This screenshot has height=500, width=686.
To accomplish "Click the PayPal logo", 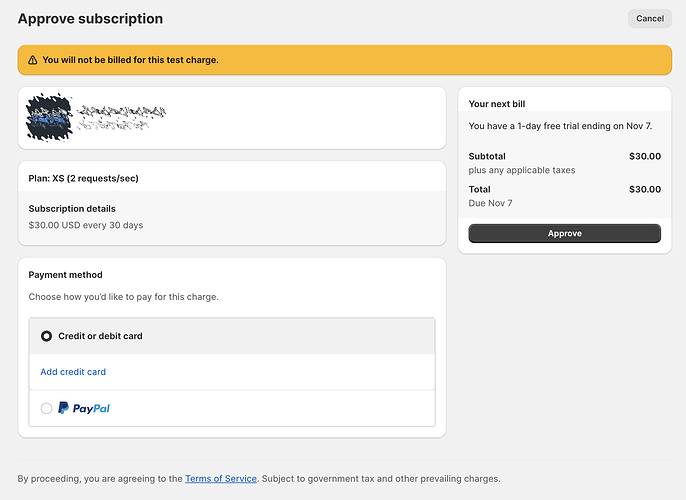I will tap(84, 408).
